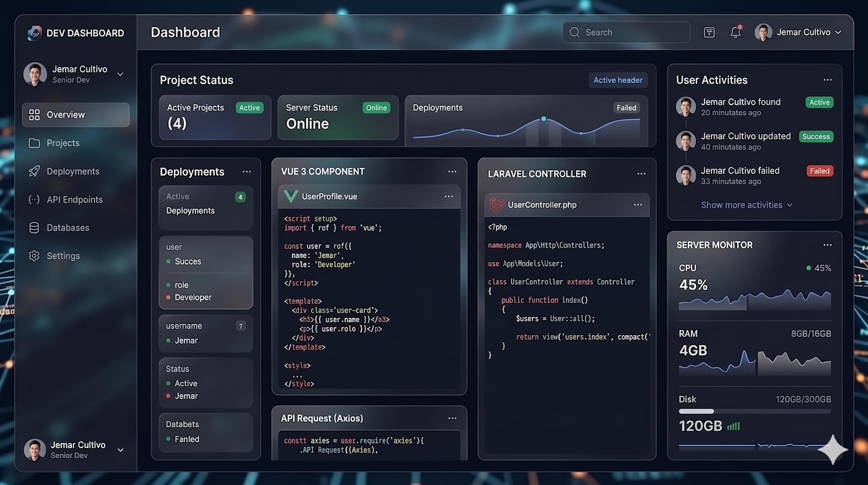
Task: Open Deployments via the rocket icon
Action: (34, 171)
